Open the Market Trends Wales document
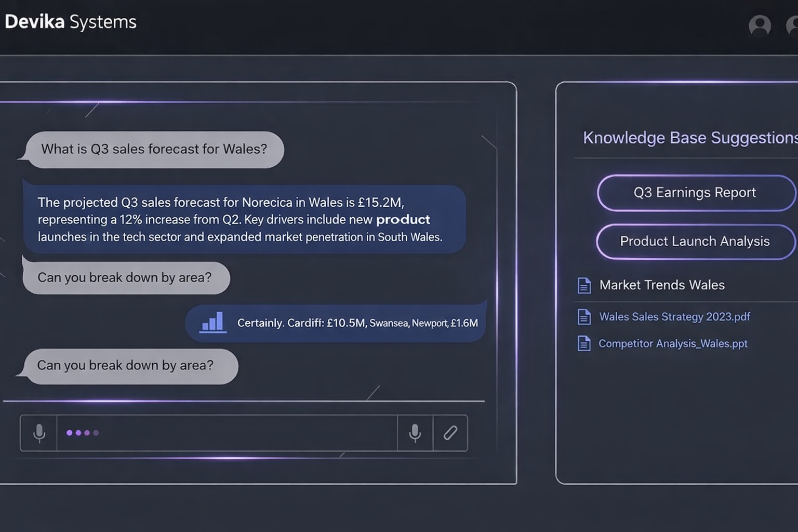Viewport: 798px width, 532px height. (x=661, y=285)
